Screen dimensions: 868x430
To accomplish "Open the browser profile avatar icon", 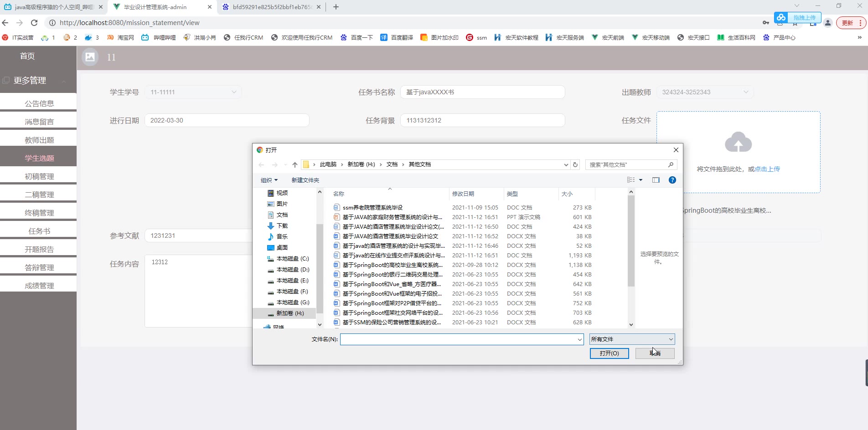I will (828, 23).
